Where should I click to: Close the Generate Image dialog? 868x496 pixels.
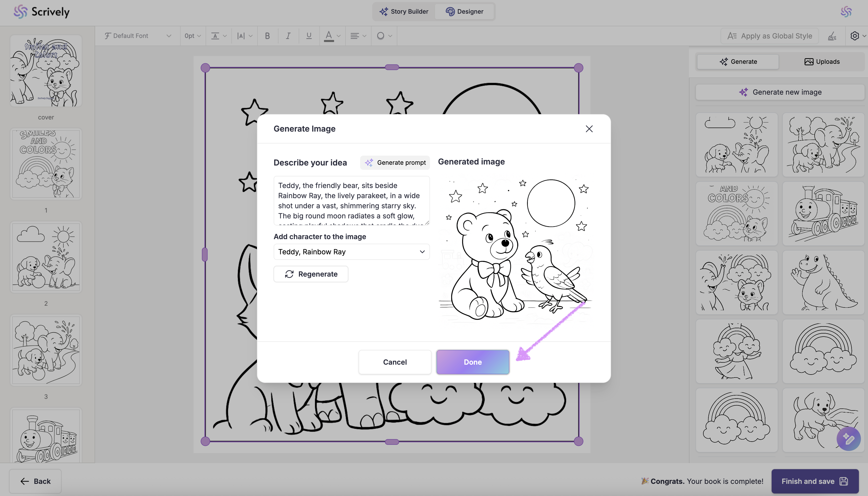pos(589,129)
